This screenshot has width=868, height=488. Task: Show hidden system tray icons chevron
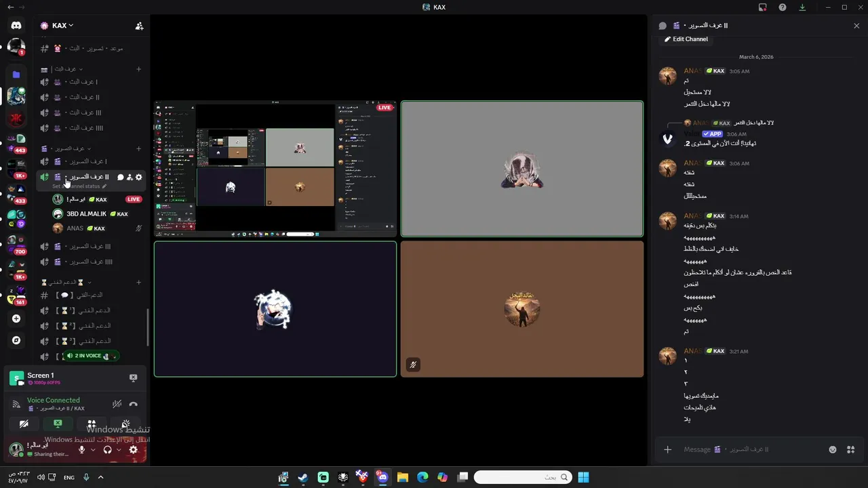point(100,477)
